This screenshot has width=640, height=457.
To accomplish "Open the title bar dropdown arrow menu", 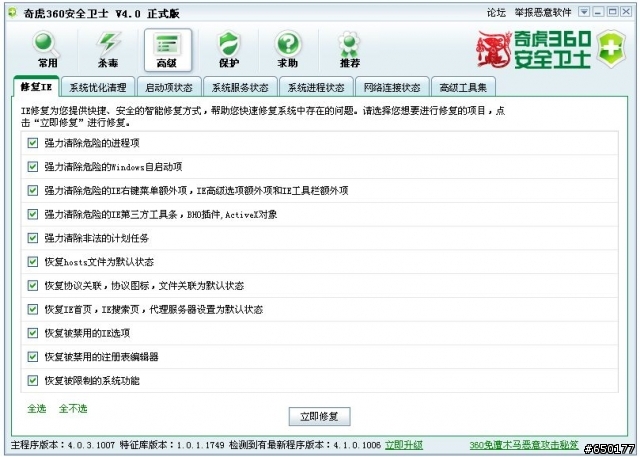I will pyautogui.click(x=584, y=12).
